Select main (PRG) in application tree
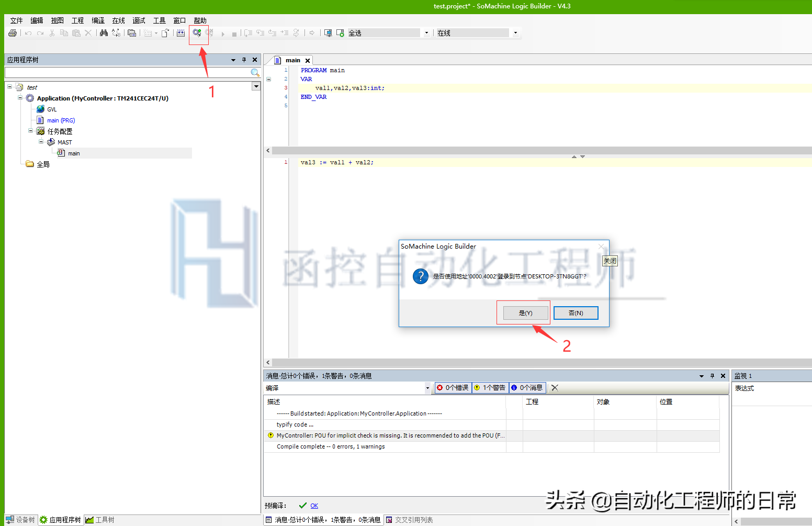 [x=61, y=120]
